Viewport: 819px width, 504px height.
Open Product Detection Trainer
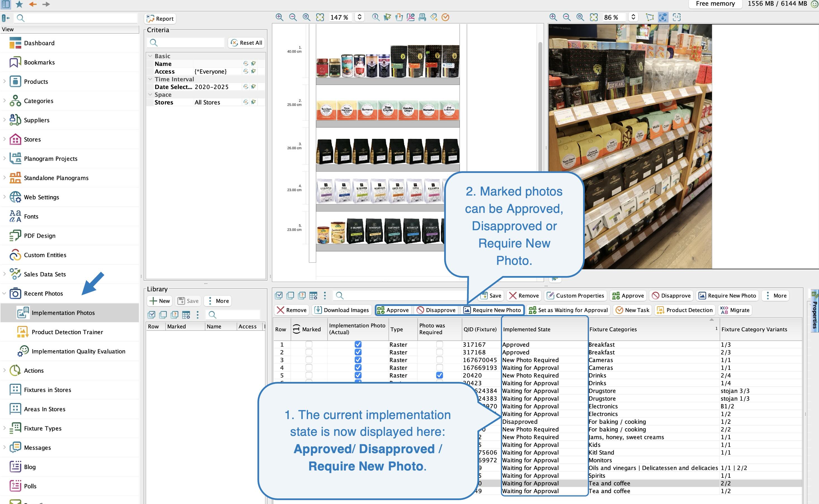(x=67, y=332)
